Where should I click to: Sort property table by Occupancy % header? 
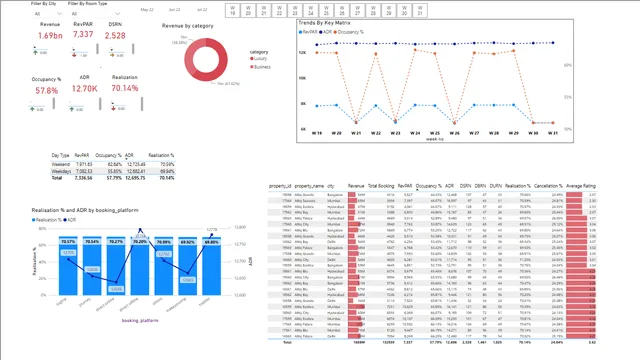429,186
